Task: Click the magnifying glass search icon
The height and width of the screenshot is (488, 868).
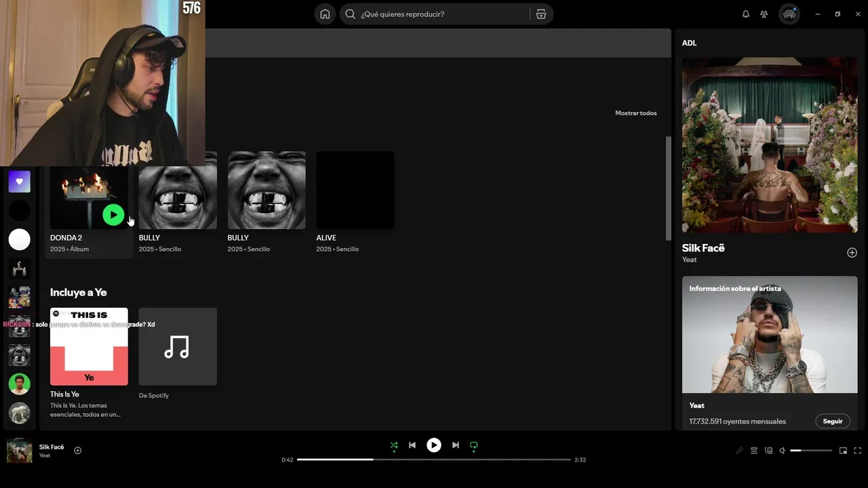Action: [x=350, y=14]
